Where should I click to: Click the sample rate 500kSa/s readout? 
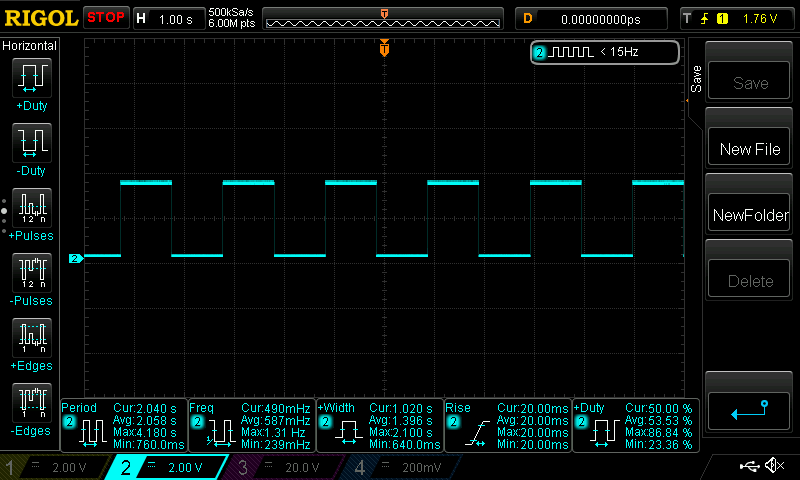pyautogui.click(x=231, y=12)
